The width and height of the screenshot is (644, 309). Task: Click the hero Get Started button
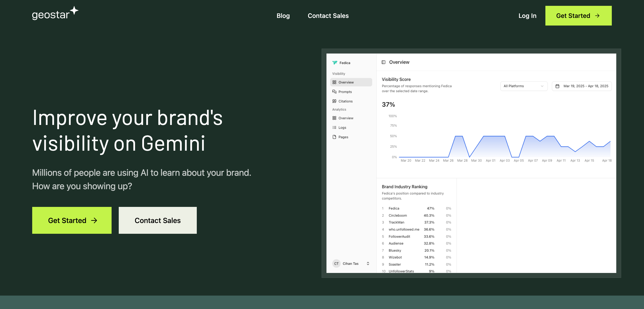72,220
